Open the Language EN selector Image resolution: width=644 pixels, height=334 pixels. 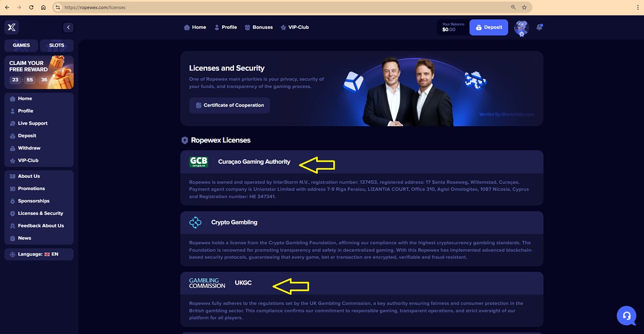click(39, 254)
